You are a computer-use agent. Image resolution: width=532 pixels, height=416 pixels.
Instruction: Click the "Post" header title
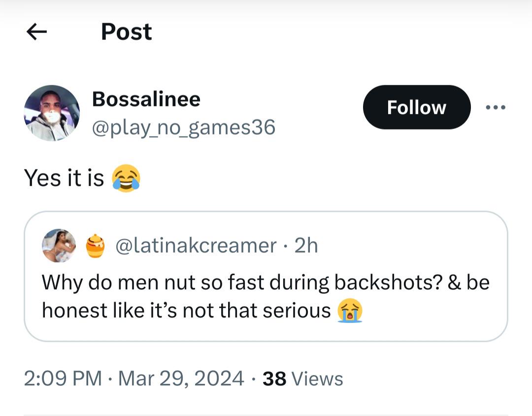(x=127, y=32)
